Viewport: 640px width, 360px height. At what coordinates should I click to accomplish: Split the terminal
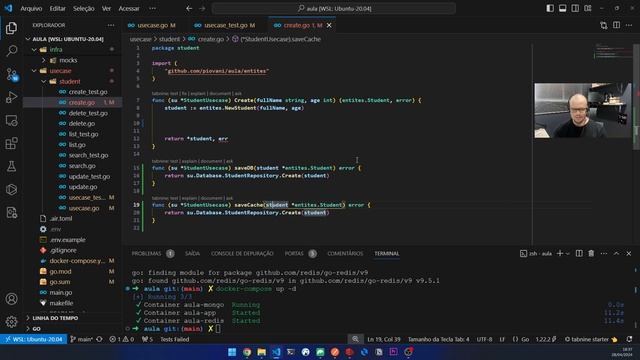click(x=579, y=253)
